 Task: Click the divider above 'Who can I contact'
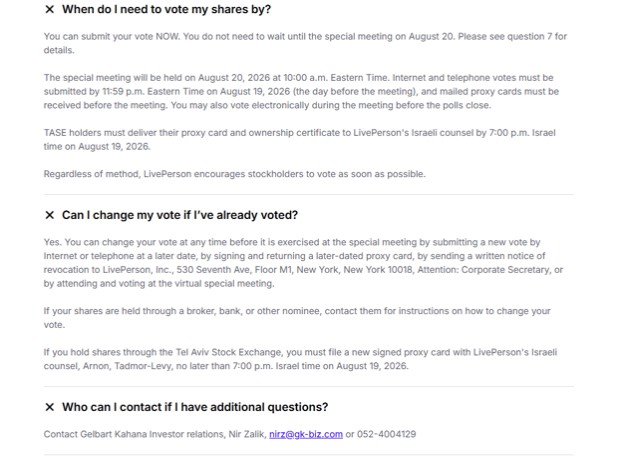(309, 386)
